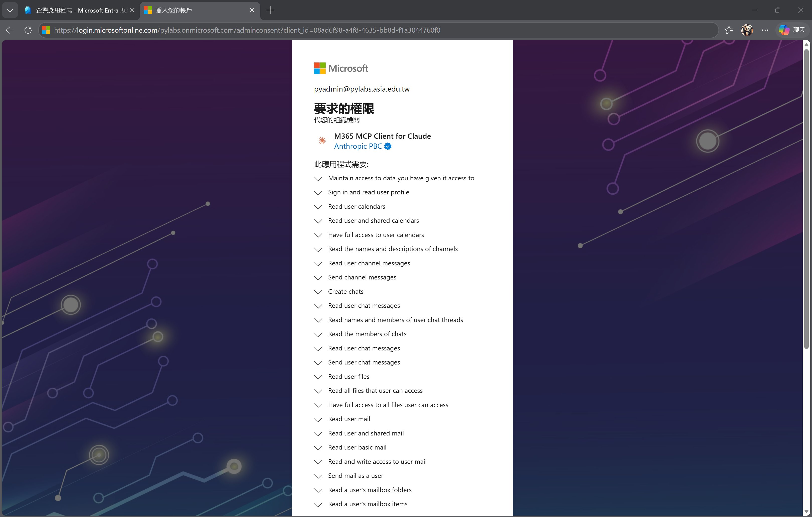Image resolution: width=812 pixels, height=517 pixels.
Task: Reload the page with the refresh icon
Action: click(x=28, y=30)
